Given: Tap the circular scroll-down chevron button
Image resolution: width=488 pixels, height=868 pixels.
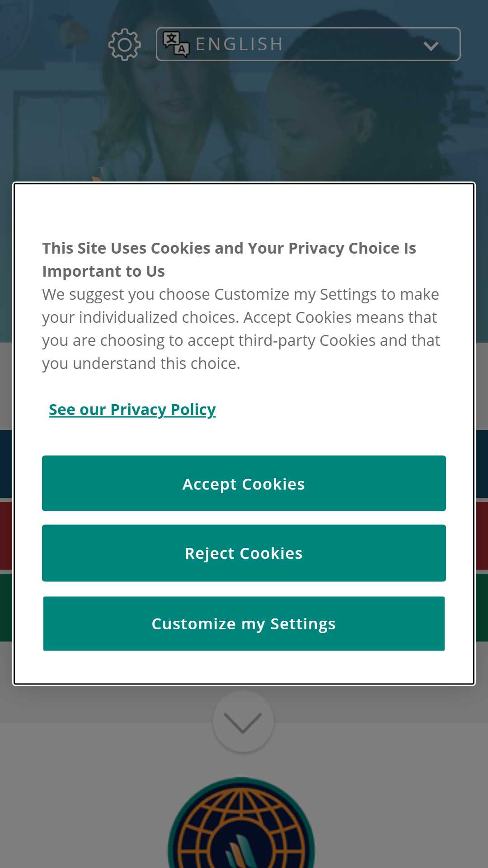Looking at the screenshot, I should pyautogui.click(x=243, y=722).
